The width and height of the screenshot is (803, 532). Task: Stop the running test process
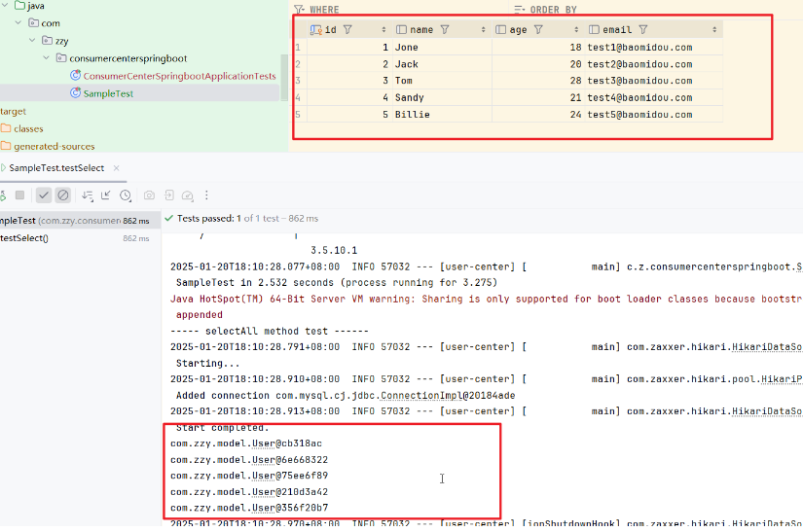20,195
